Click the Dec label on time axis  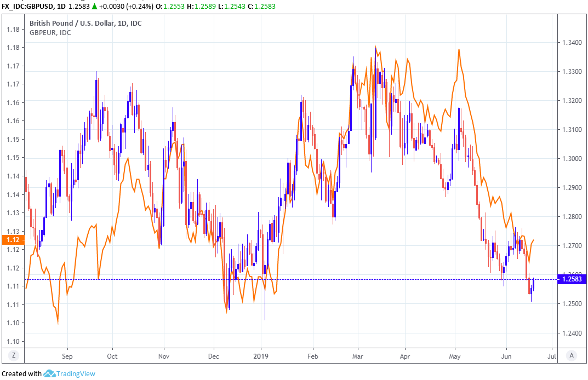[x=214, y=355]
